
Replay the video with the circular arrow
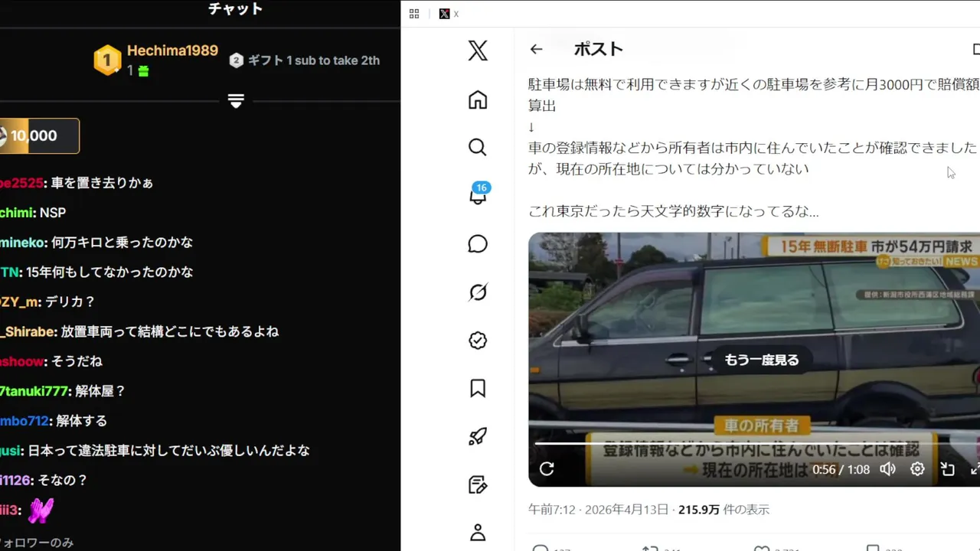547,469
